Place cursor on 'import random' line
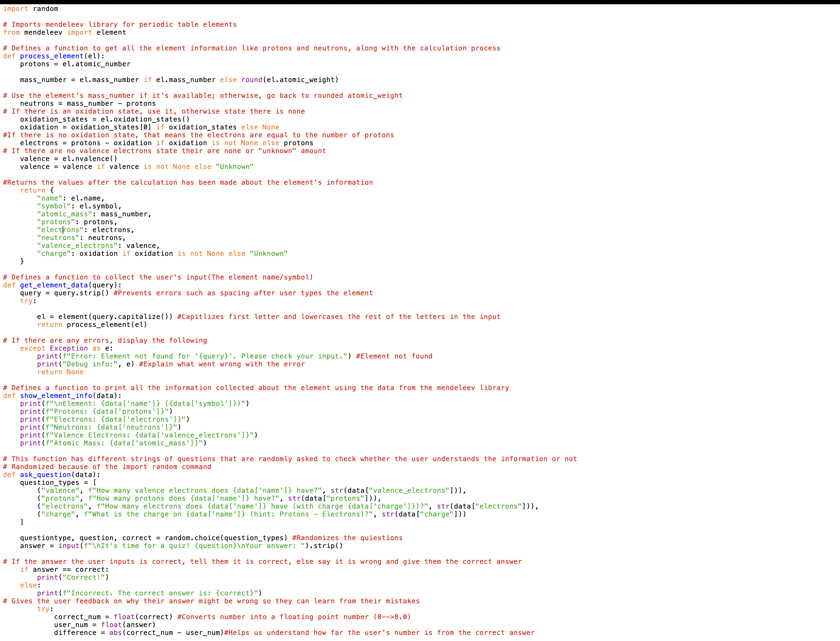840x641 pixels. click(30, 9)
